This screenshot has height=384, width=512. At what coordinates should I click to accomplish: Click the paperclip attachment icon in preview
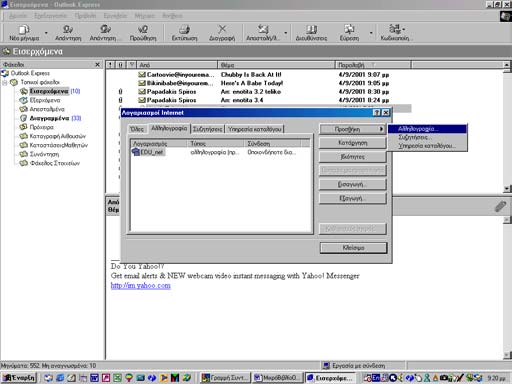point(500,206)
